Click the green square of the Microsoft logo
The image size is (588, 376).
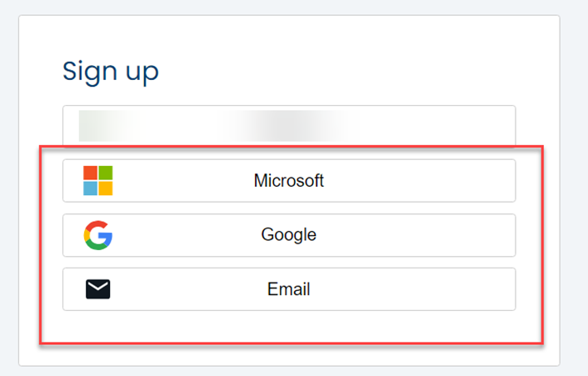105,173
